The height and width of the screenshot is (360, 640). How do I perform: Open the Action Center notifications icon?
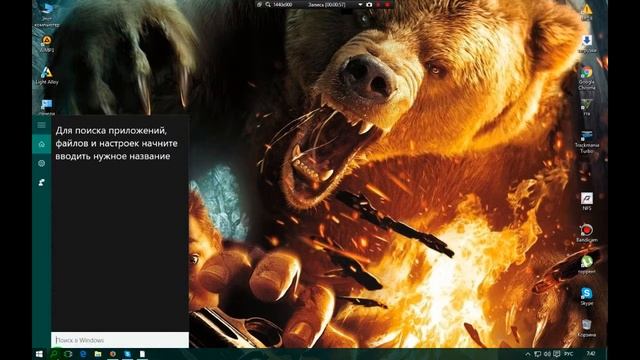point(557,354)
